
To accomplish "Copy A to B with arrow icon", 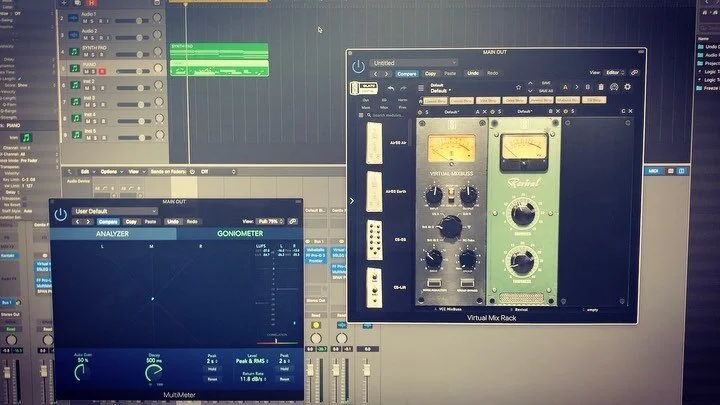I will click(577, 87).
